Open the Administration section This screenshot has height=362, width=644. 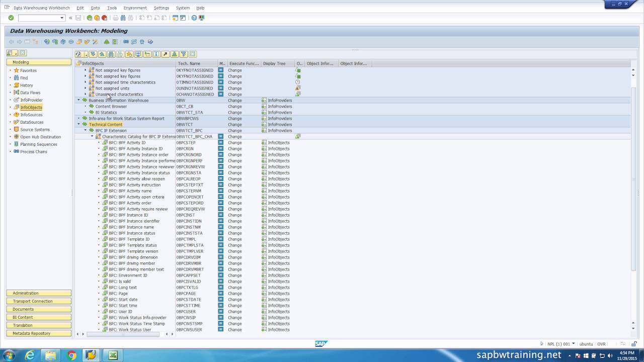coord(39,293)
